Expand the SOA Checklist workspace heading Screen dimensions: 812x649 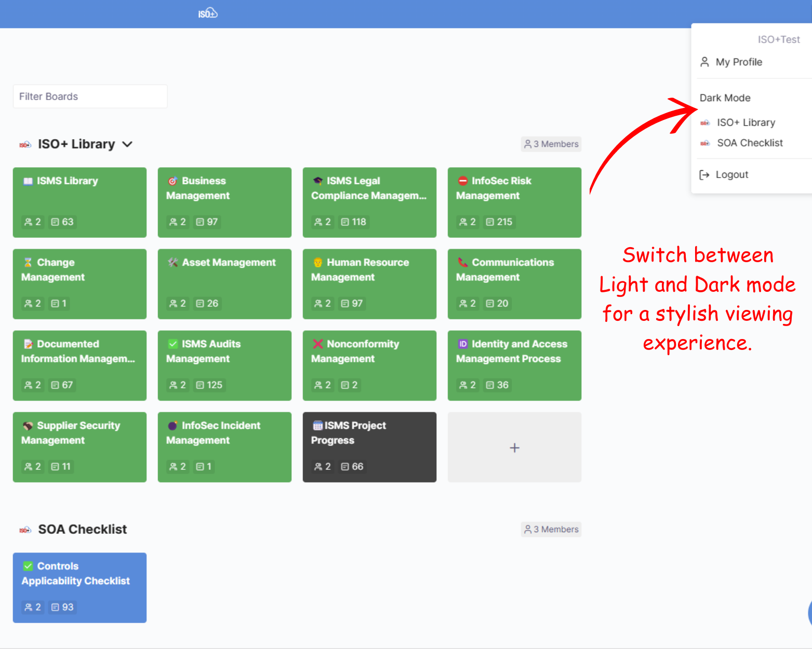82,529
